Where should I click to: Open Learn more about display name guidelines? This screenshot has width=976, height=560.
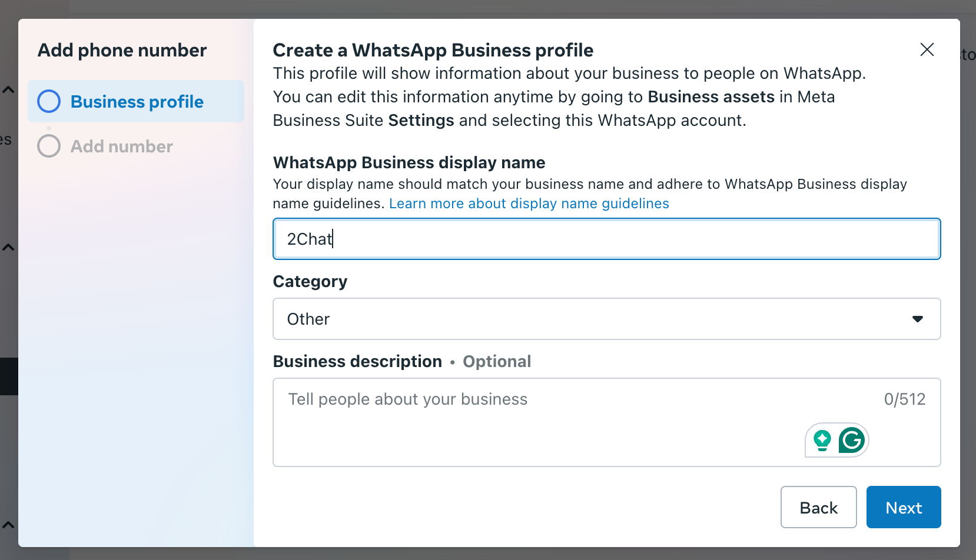(529, 204)
